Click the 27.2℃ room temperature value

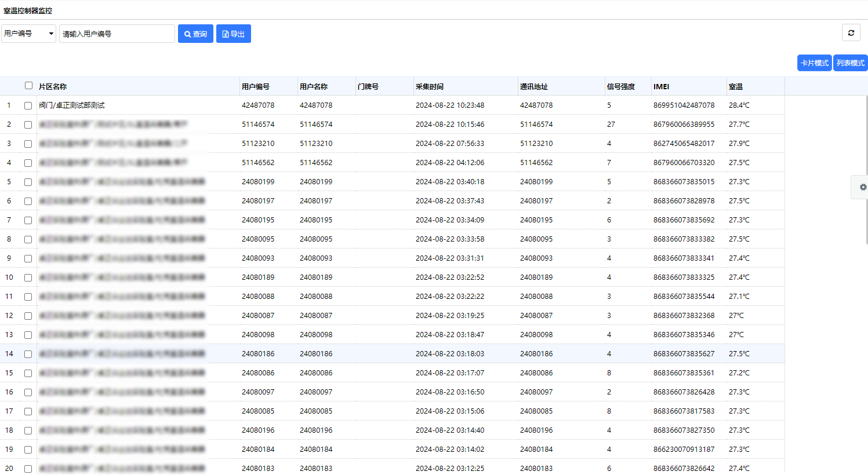point(739,373)
